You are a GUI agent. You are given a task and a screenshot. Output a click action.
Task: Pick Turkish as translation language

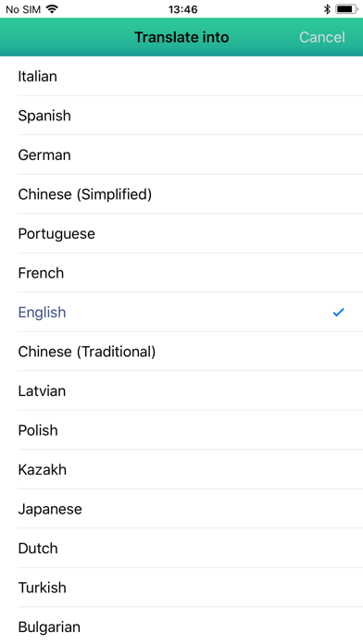[181, 588]
